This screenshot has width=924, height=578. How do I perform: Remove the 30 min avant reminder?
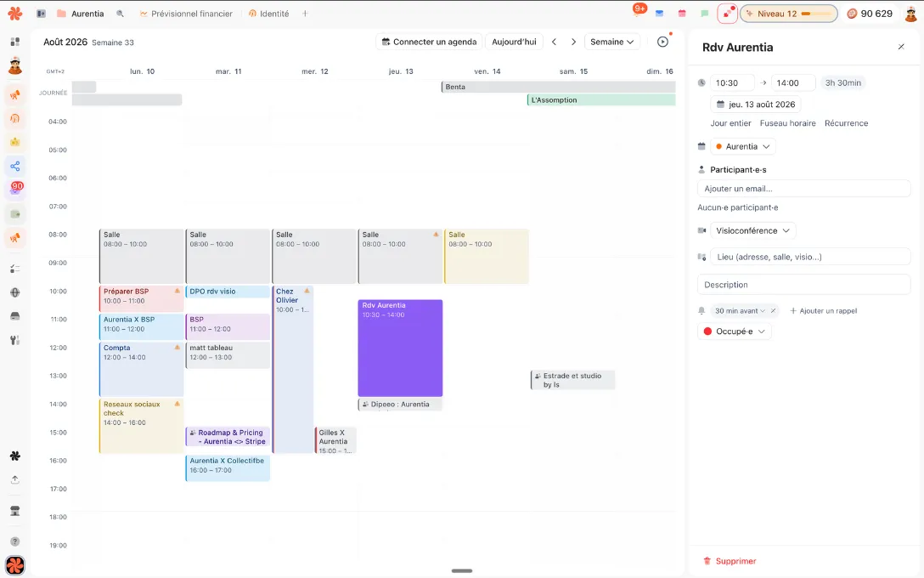pos(773,311)
